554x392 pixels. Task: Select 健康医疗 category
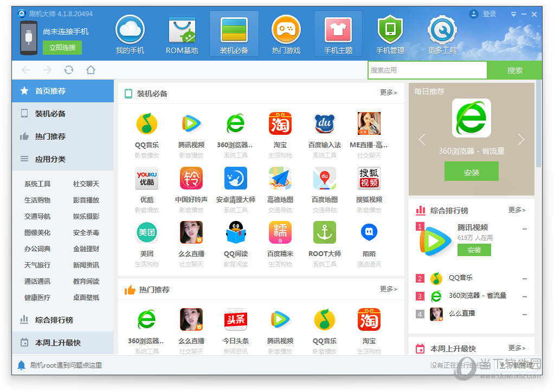[x=37, y=297]
